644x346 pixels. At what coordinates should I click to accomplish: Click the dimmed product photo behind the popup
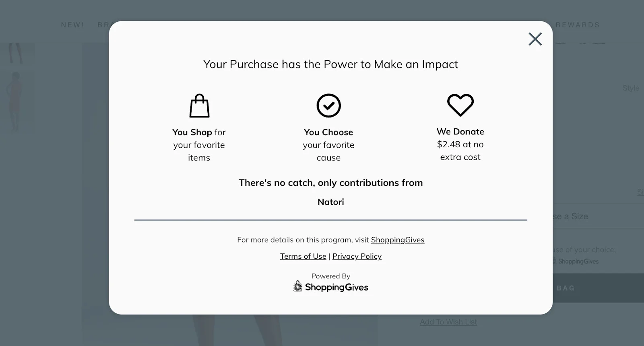[242, 330]
